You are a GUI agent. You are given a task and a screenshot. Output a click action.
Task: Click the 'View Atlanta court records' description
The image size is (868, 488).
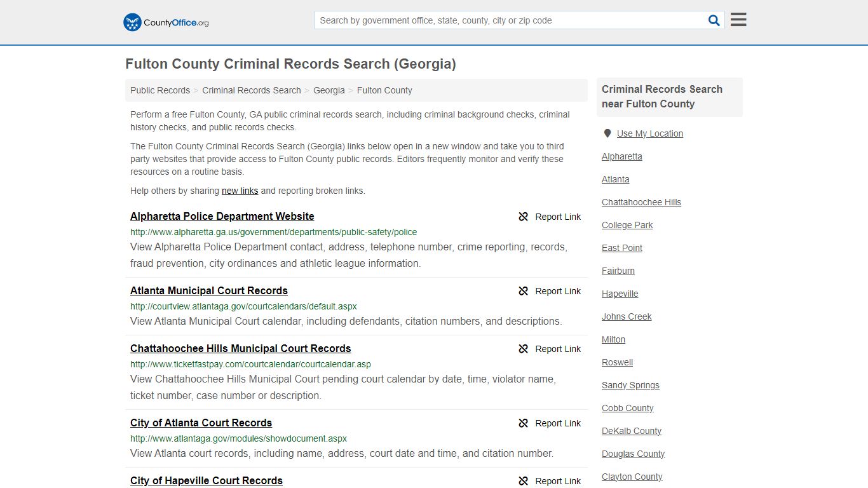click(x=342, y=453)
